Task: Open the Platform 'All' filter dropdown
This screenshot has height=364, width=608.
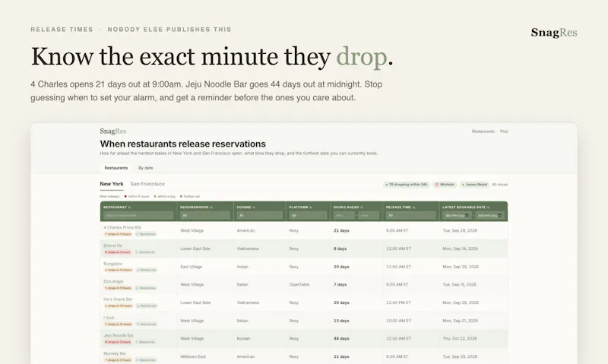Action: 308,216
